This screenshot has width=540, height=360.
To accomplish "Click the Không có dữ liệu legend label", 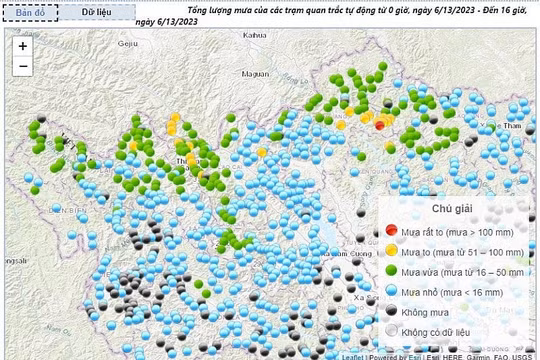I will [436, 333].
